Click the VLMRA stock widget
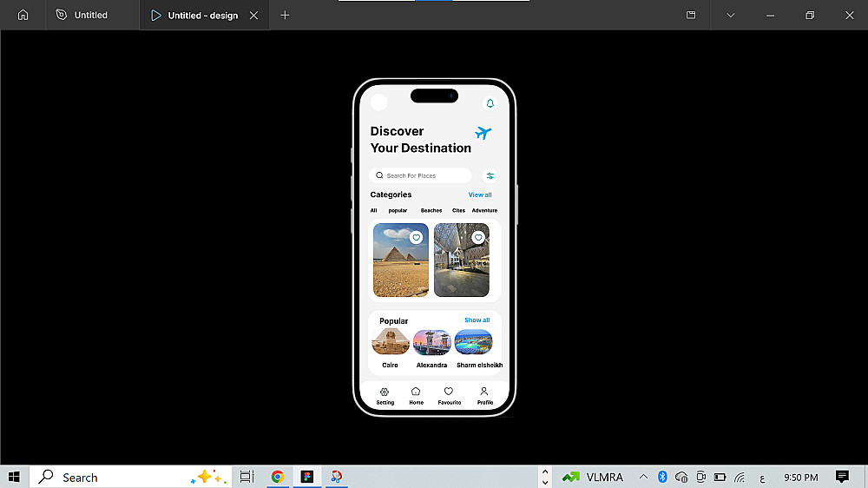The width and height of the screenshot is (868, 488). [x=592, y=477]
